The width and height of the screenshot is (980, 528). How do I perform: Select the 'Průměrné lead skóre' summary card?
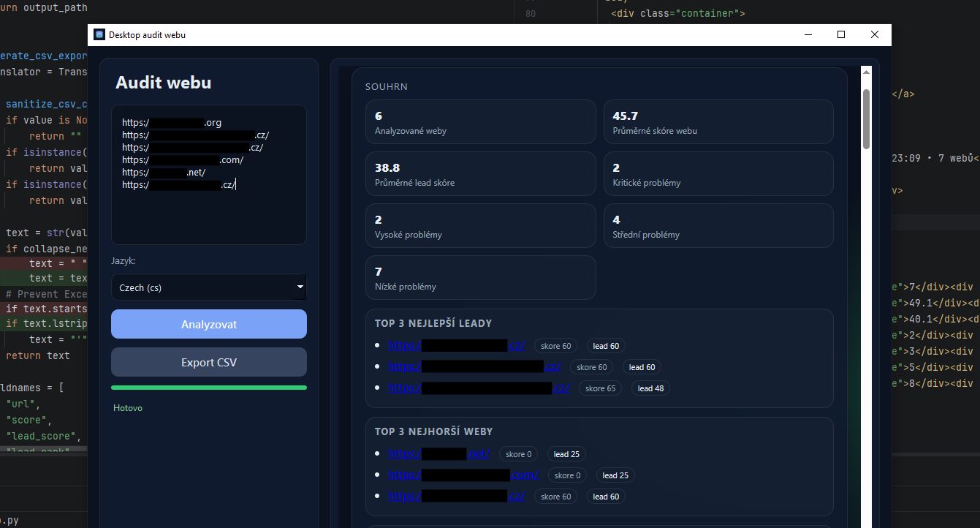[x=481, y=174]
